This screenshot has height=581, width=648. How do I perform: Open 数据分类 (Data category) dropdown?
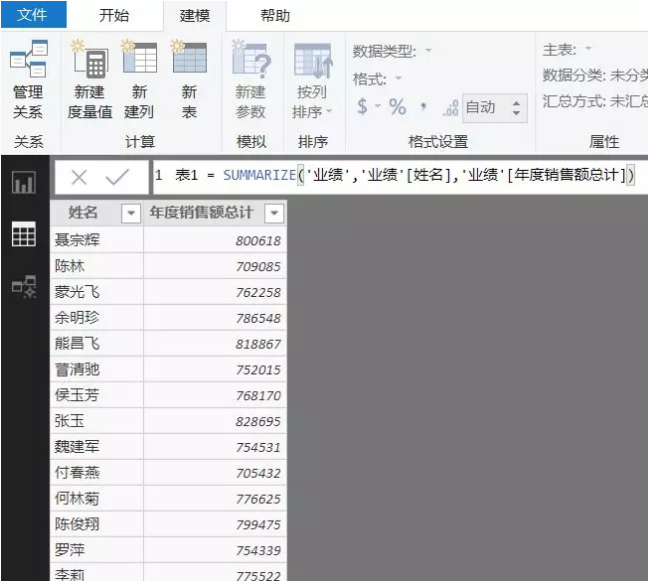click(595, 75)
